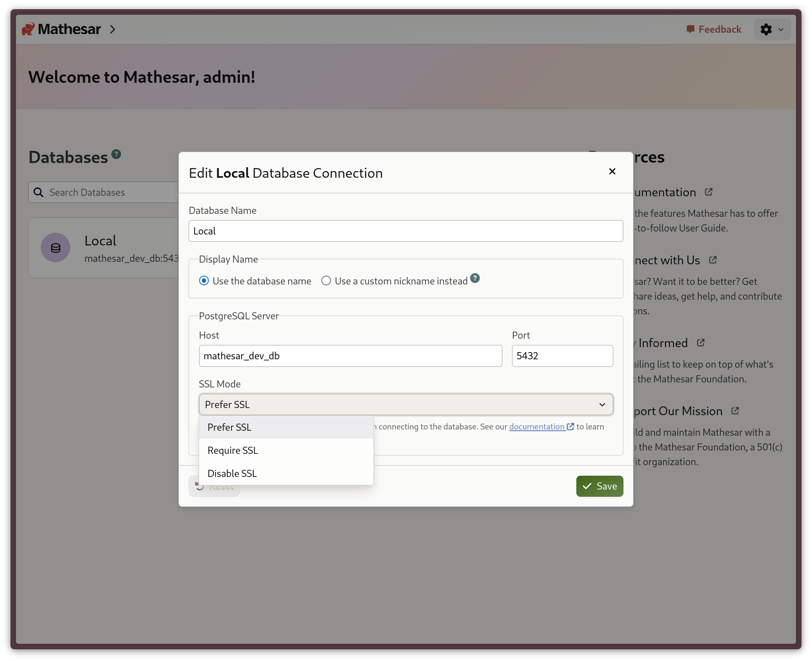
Task: Click the Local database cylinder icon
Action: [55, 248]
